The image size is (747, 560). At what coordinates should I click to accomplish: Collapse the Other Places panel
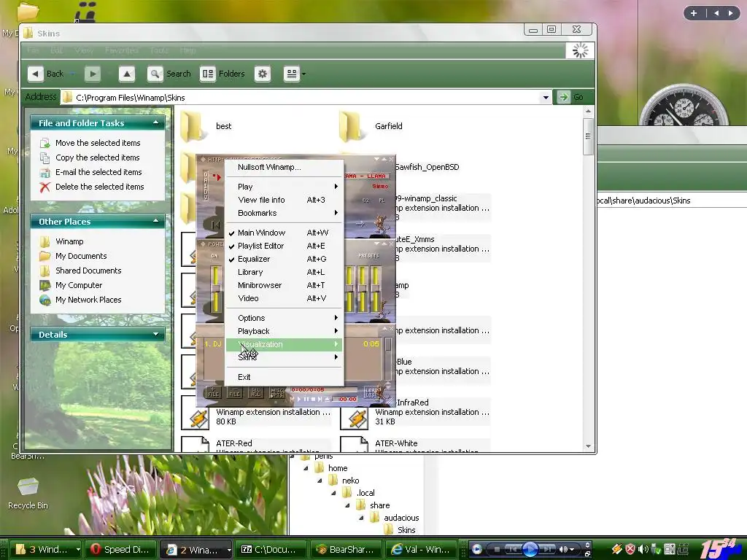tap(156, 222)
